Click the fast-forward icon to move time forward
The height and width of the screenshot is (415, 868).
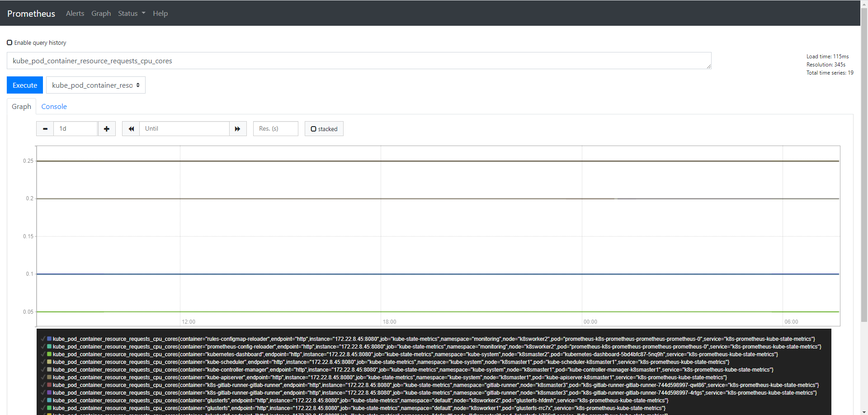(x=238, y=129)
